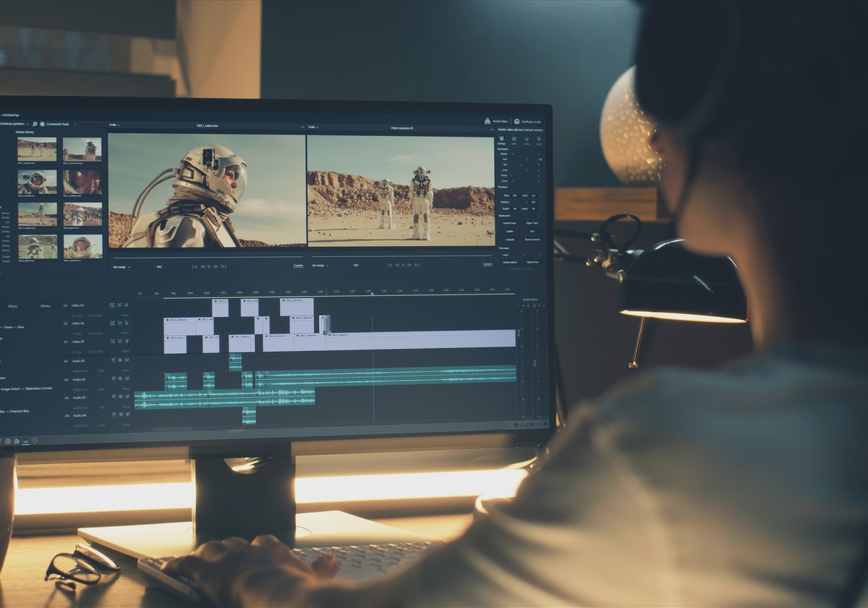Step back a frame in the left viewer
Image resolution: width=868 pixels, height=608 pixels.
tap(202, 266)
